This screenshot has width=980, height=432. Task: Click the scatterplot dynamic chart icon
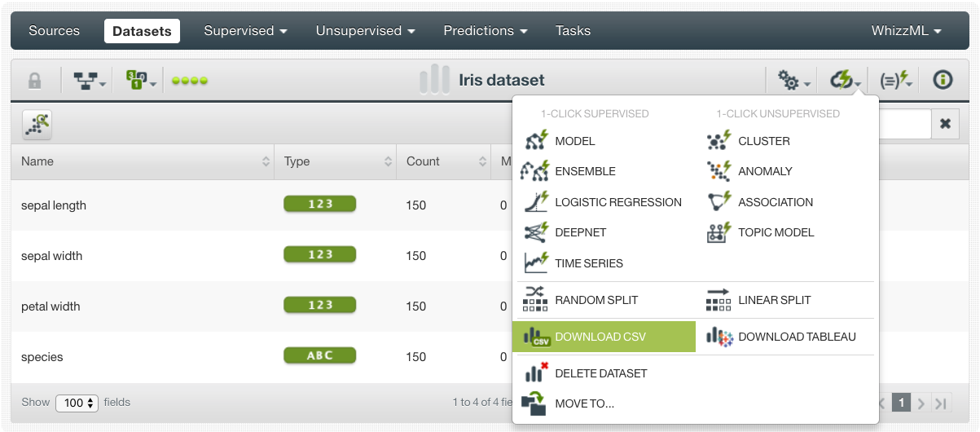coord(37,124)
